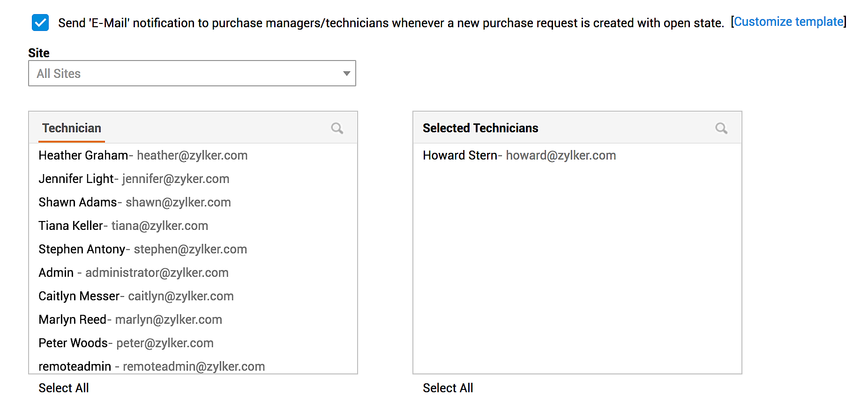This screenshot has height=411, width=868.
Task: Click Select All under Selected Technicians
Action: (x=448, y=388)
